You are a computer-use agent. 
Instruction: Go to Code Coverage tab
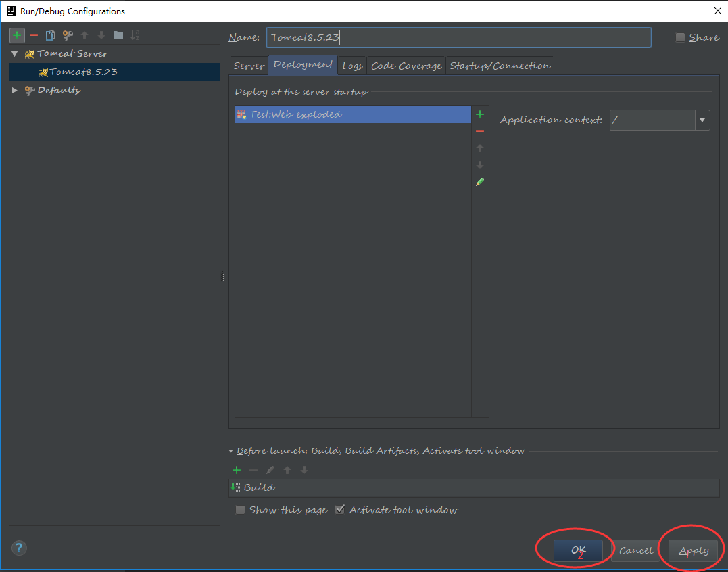click(x=406, y=66)
